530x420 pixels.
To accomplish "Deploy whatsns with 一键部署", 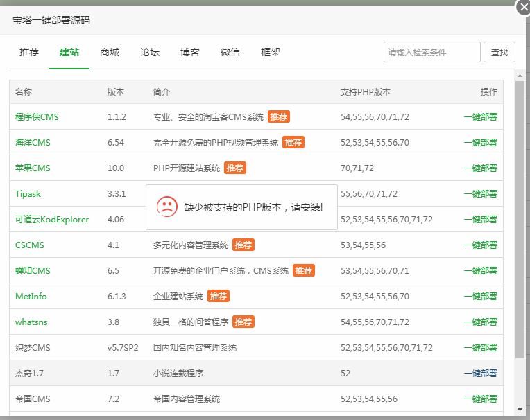I will pos(480,322).
